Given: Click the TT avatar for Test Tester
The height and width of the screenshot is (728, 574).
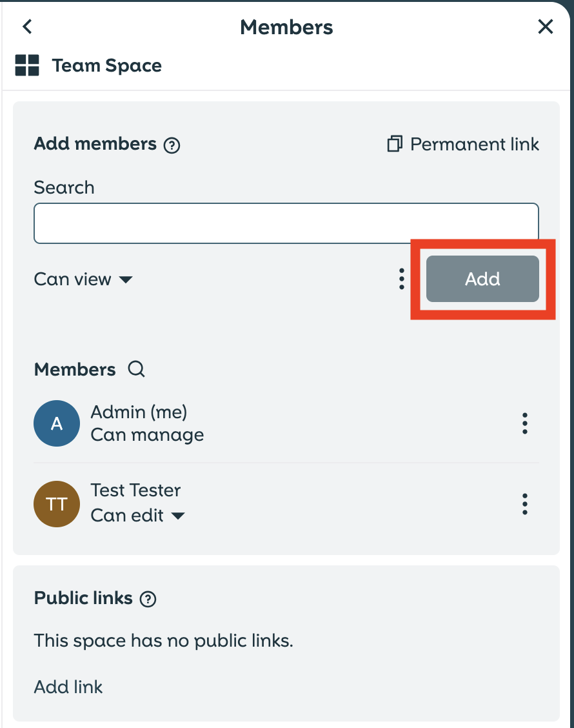Looking at the screenshot, I should 57,504.
